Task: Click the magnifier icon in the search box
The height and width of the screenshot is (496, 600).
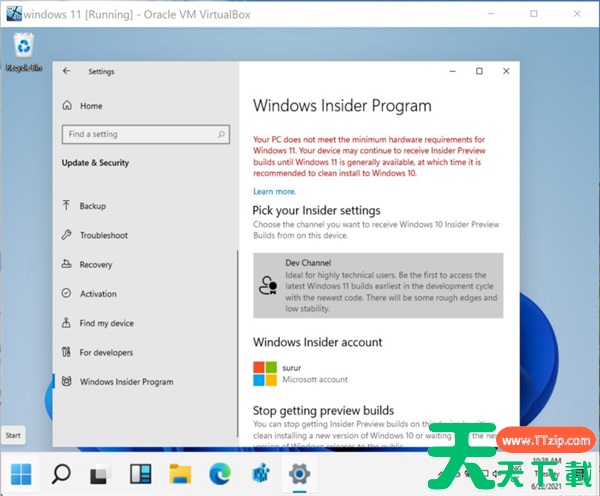Action: (x=221, y=134)
